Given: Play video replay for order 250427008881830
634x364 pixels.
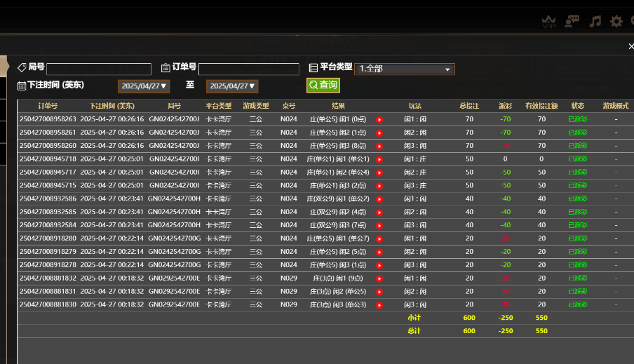Looking at the screenshot, I should [x=379, y=304].
